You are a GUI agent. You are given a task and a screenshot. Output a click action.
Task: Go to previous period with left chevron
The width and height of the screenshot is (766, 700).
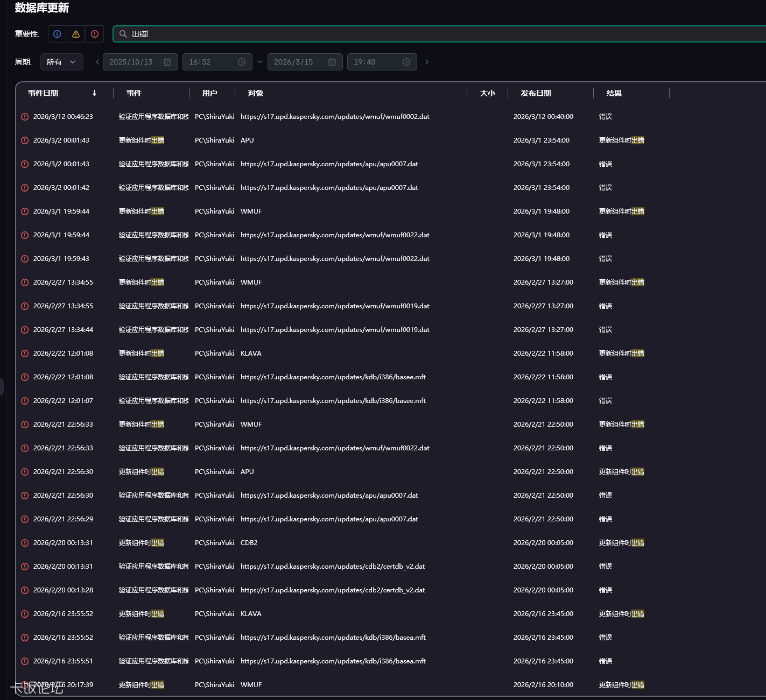97,62
